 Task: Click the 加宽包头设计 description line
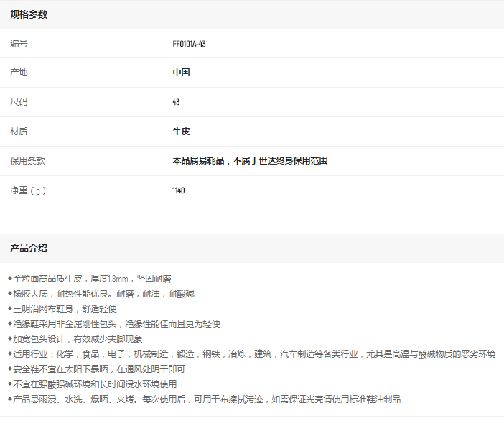78,338
